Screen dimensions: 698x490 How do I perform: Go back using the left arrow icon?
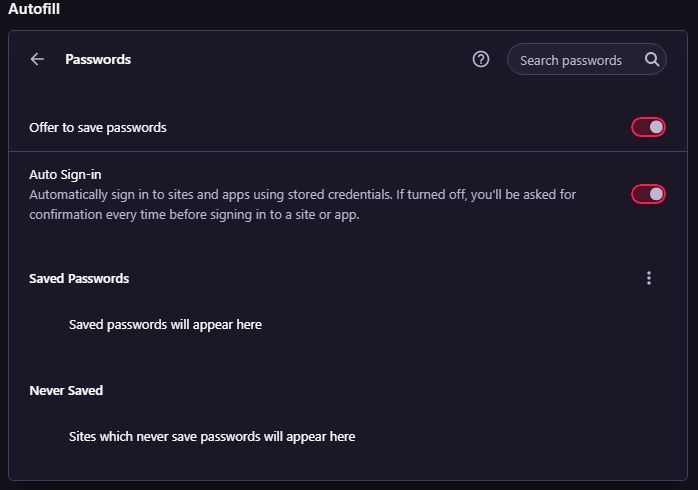pyautogui.click(x=37, y=60)
